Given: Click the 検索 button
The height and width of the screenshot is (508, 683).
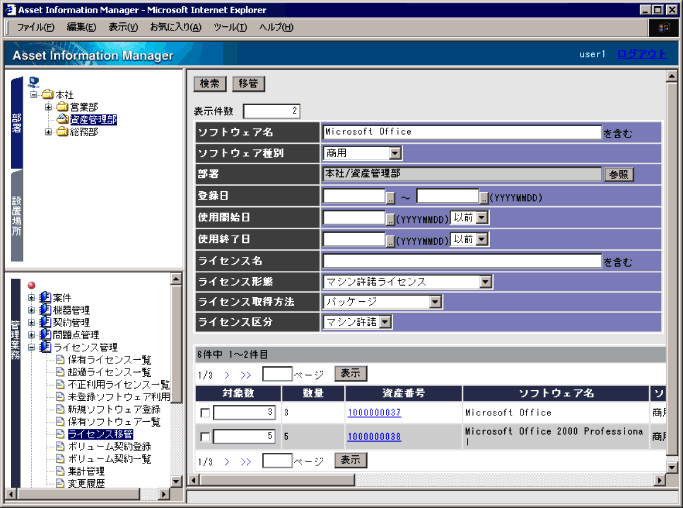Looking at the screenshot, I should point(210,84).
